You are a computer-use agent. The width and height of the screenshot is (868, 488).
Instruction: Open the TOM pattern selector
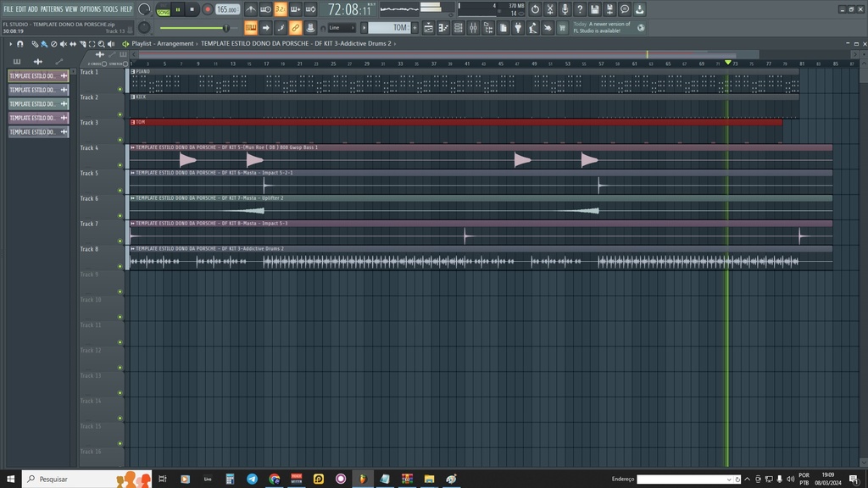[389, 28]
